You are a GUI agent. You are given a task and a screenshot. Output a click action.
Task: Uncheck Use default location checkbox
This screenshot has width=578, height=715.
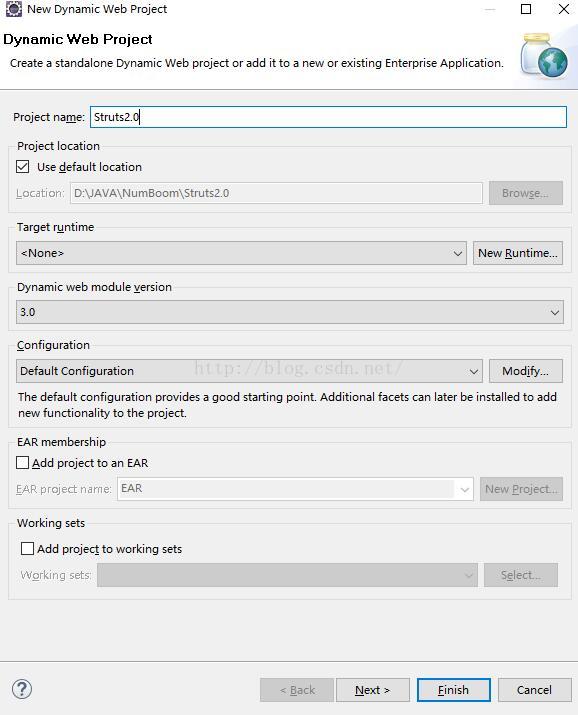[22, 167]
